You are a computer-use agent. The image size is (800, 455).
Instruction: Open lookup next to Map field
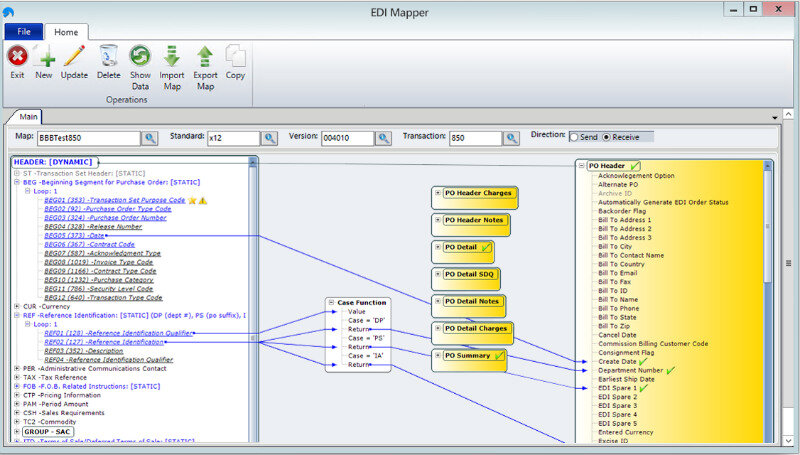[149, 138]
